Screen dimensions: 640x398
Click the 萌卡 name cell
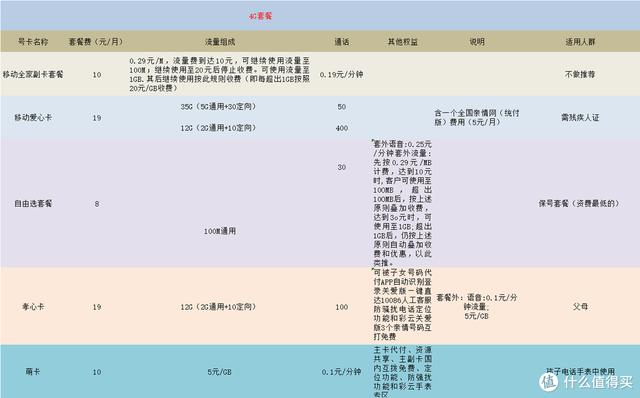click(x=33, y=371)
